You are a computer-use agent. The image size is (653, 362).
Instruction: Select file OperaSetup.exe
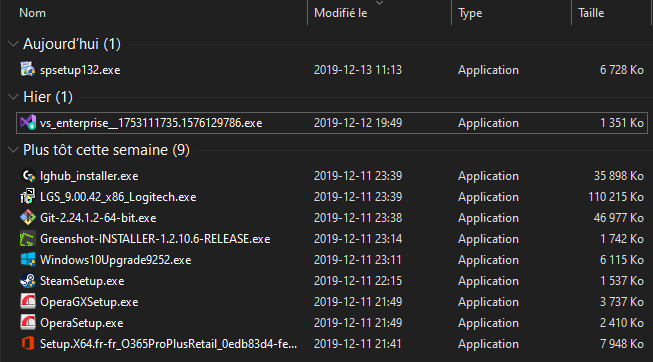click(81, 323)
